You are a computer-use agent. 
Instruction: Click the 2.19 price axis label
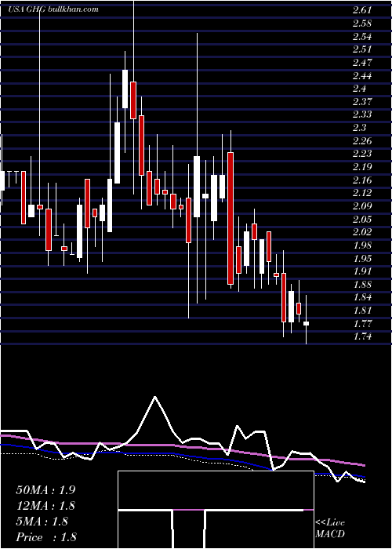(361, 166)
